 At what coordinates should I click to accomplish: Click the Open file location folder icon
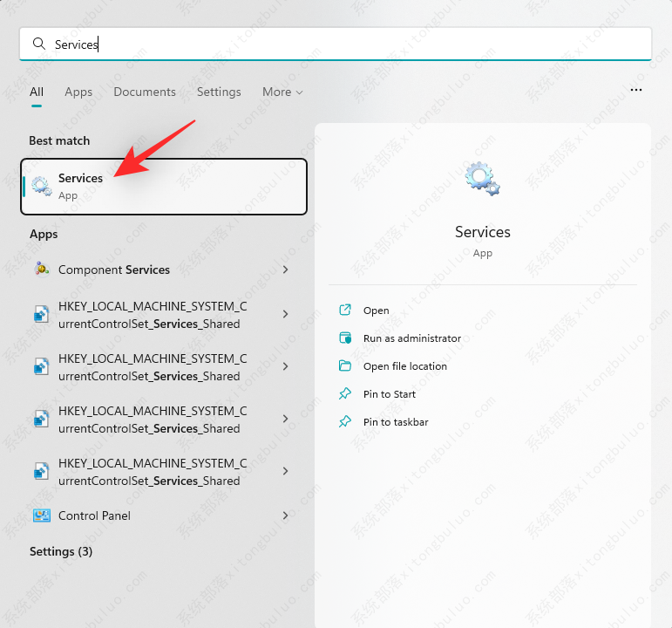click(x=345, y=366)
